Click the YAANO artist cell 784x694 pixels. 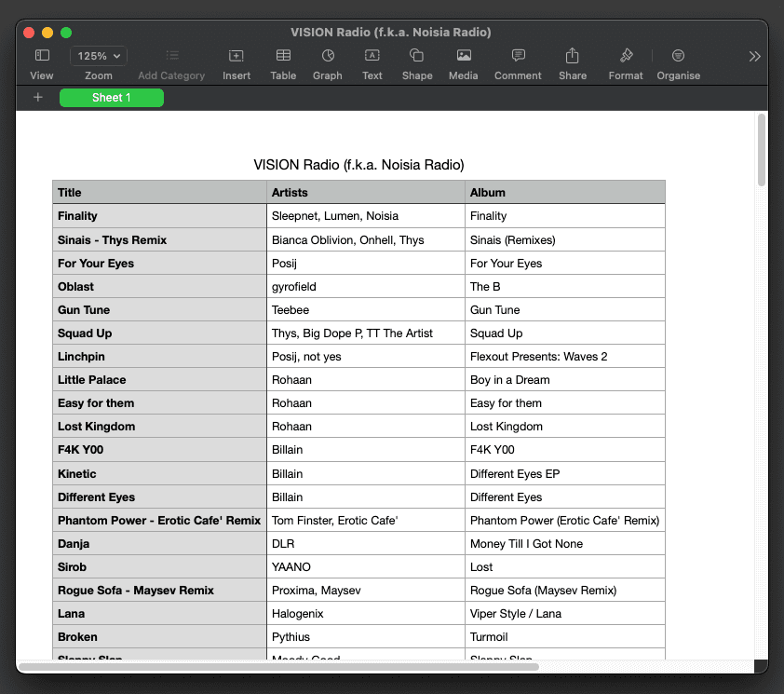(366, 567)
